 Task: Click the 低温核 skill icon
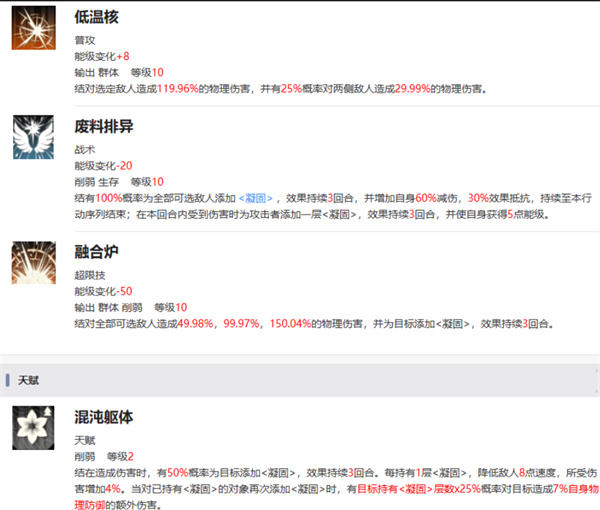pyautogui.click(x=33, y=27)
